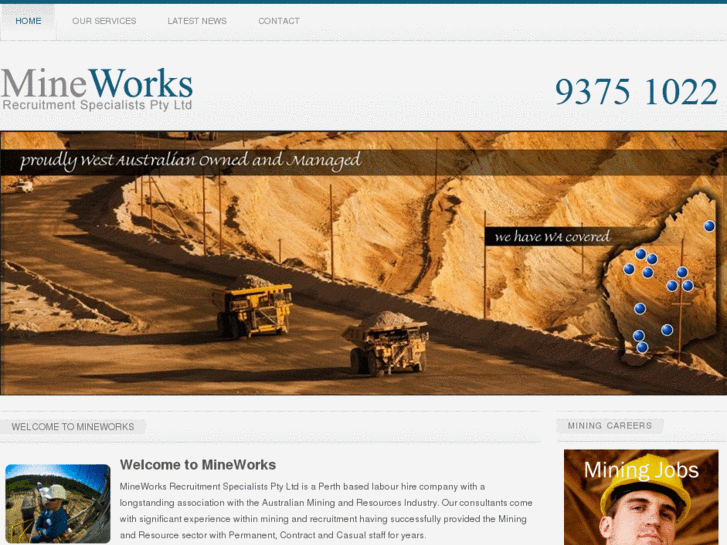Select the blue map marker directly under the 'covered' label
Screen dimensions: 727x545
tap(640, 254)
